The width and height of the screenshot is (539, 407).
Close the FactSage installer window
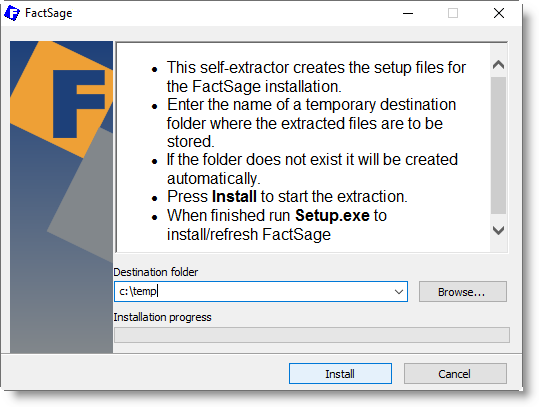pos(499,13)
